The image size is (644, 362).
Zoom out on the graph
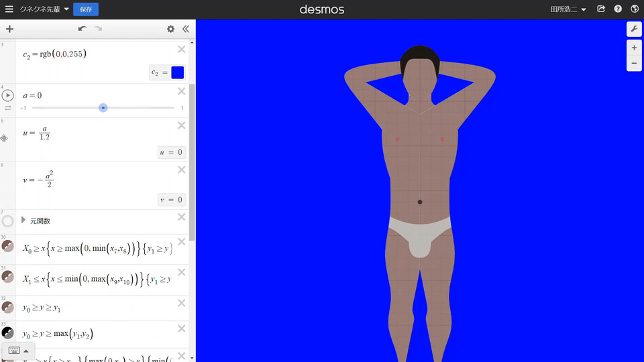(634, 63)
